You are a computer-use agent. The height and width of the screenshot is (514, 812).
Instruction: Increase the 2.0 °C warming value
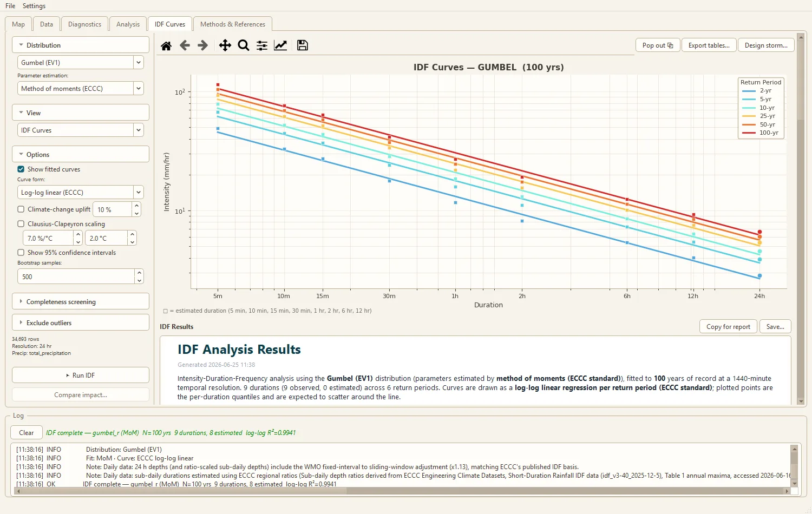click(x=132, y=234)
